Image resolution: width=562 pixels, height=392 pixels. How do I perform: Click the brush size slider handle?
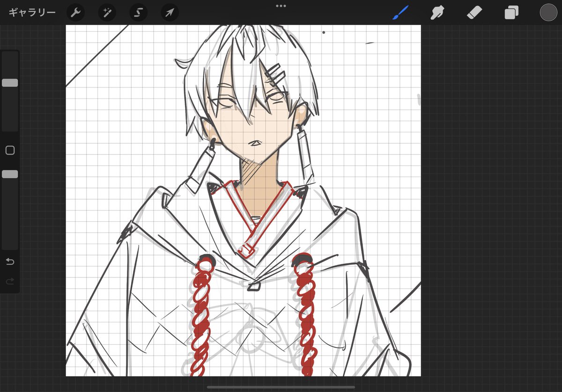pyautogui.click(x=10, y=83)
